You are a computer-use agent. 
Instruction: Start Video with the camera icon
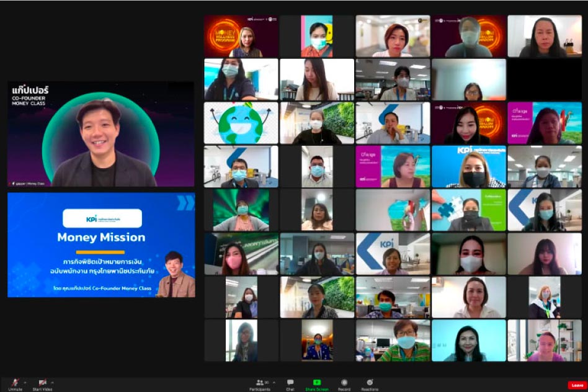tap(43, 383)
